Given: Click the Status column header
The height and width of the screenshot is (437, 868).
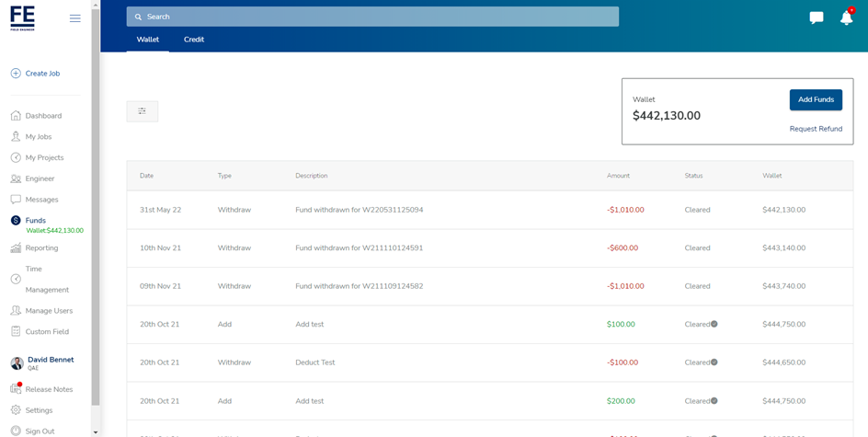Looking at the screenshot, I should click(693, 176).
